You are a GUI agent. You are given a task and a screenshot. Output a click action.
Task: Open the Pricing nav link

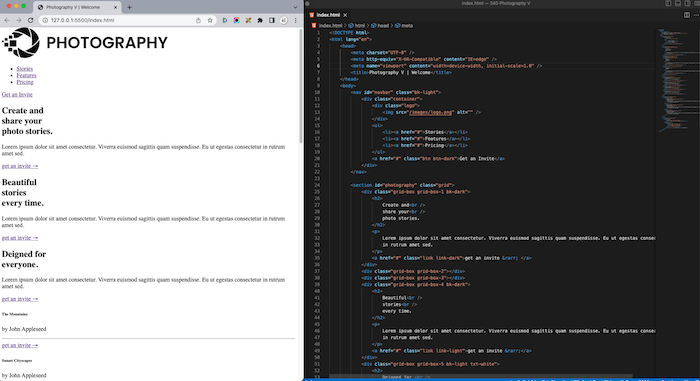point(25,82)
